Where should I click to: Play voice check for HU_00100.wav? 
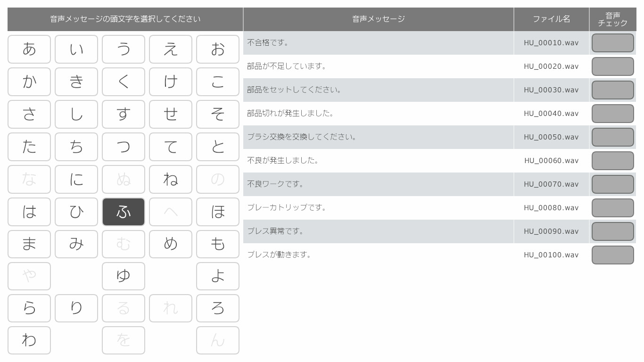pos(613,255)
